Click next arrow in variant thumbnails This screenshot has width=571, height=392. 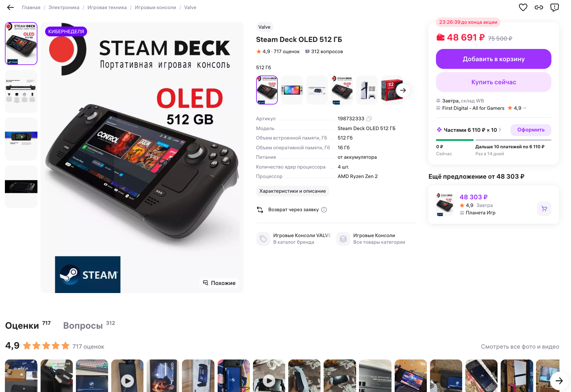(403, 90)
